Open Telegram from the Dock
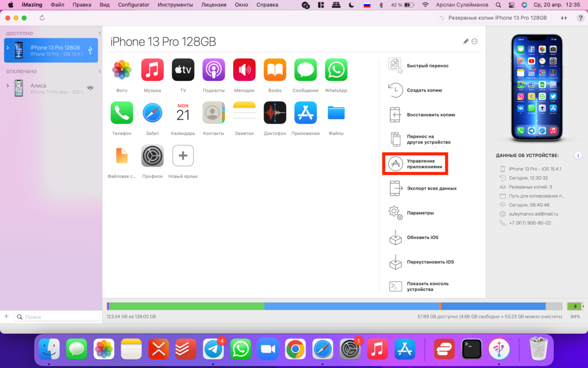The image size is (588, 368). tap(214, 349)
